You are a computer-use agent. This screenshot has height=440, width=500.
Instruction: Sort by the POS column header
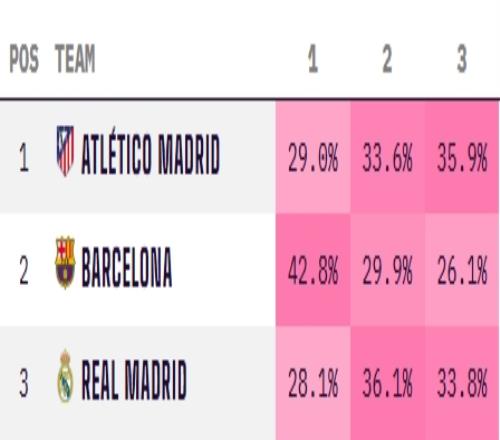pyautogui.click(x=24, y=59)
